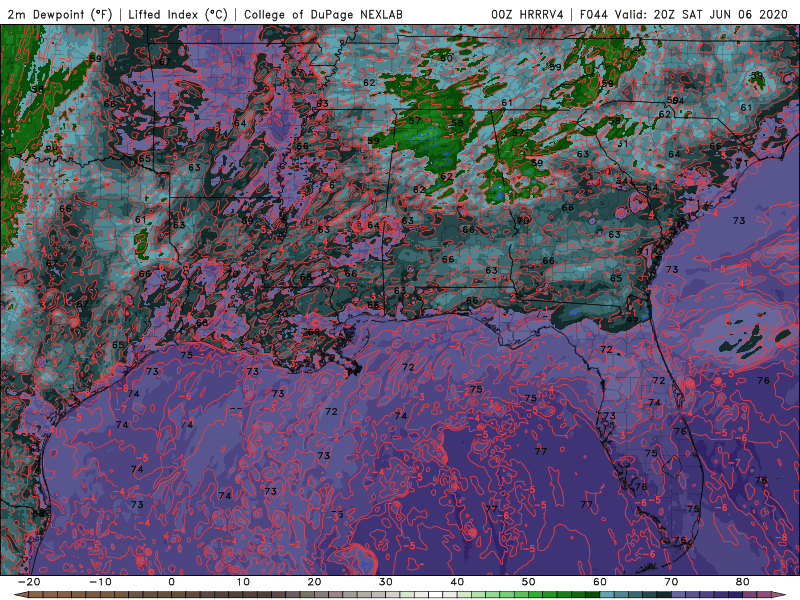Viewport: 800px width, 600px height.
Task: Click the '2m Dewpoint (°F)' title text
Action: pos(60,14)
